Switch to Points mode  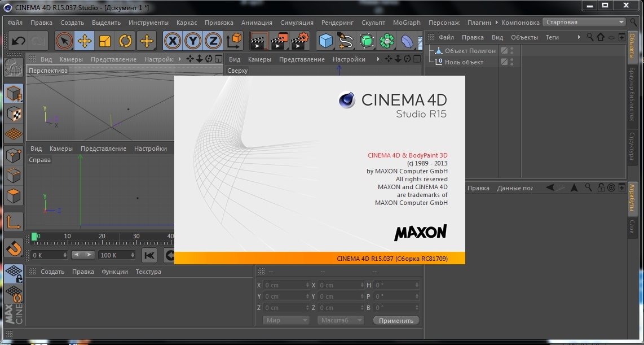coord(14,155)
